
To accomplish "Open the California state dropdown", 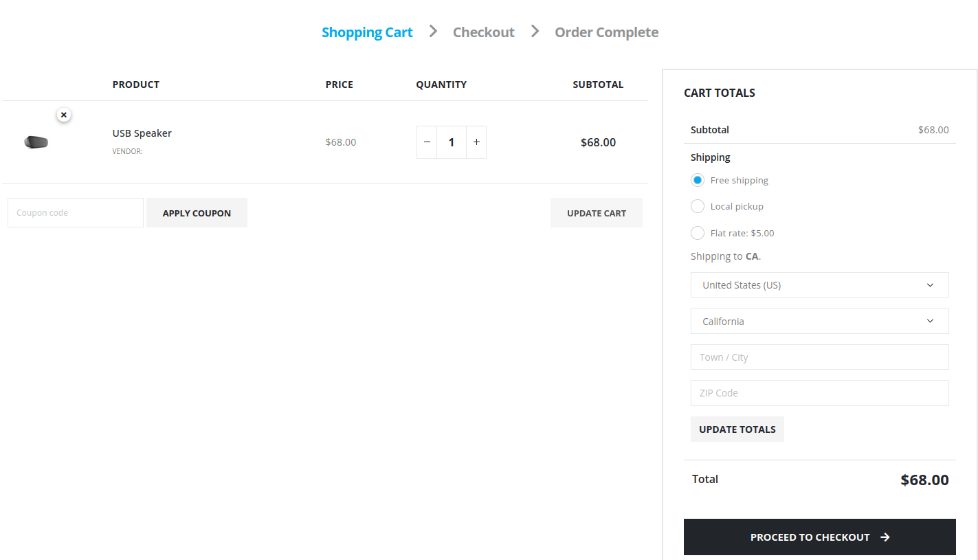I will [x=819, y=321].
